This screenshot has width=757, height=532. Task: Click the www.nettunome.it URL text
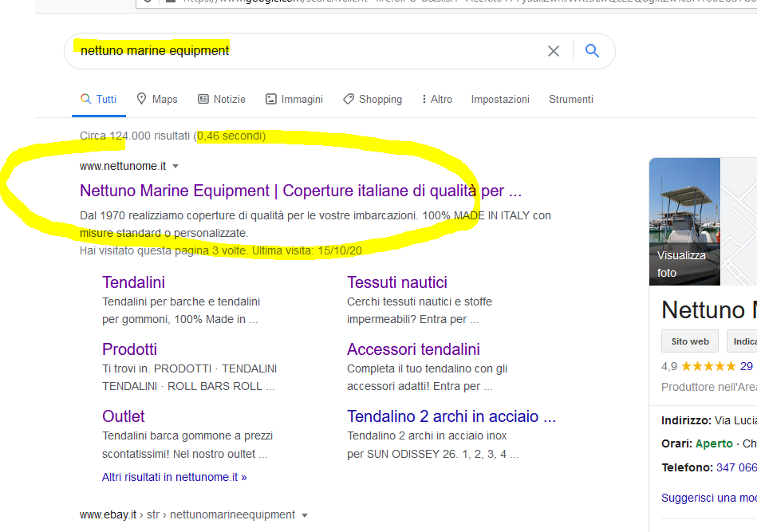(123, 166)
